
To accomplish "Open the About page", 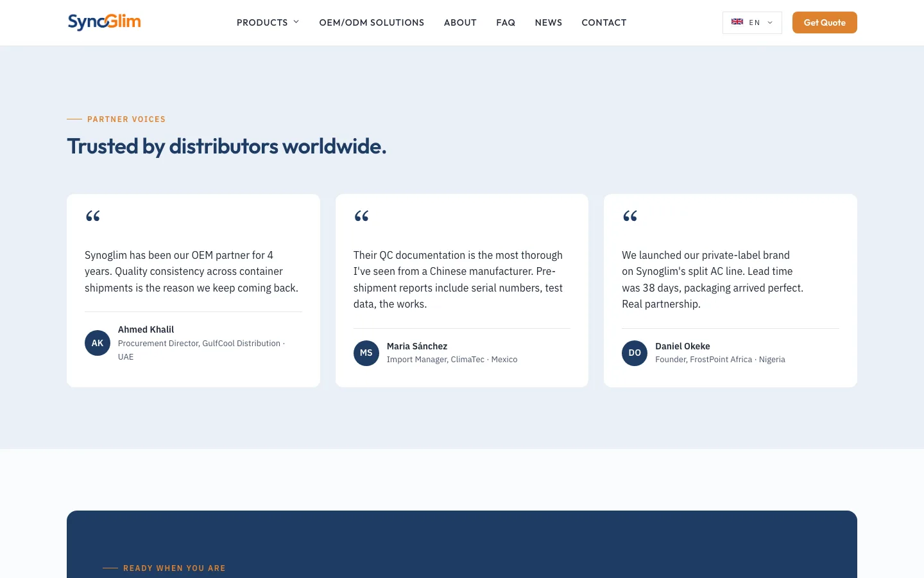I will point(460,22).
